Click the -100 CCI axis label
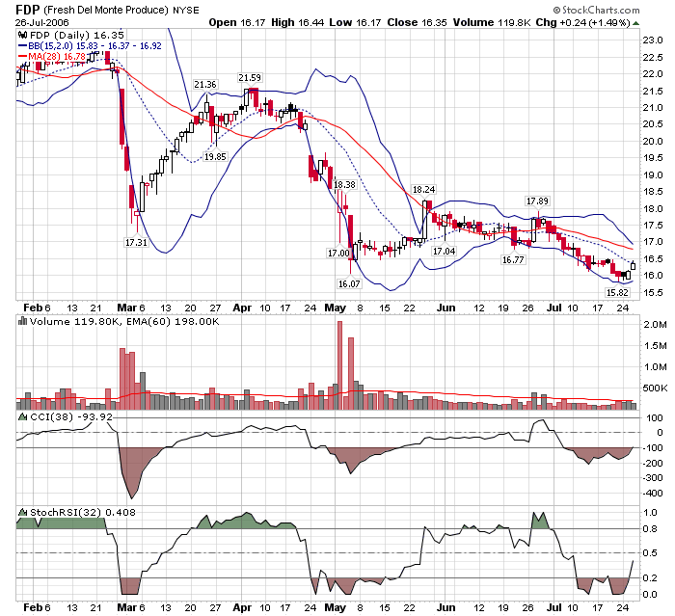 653,447
